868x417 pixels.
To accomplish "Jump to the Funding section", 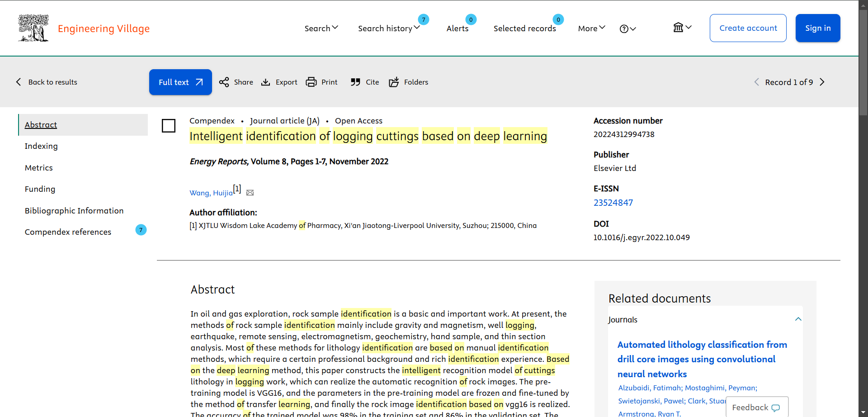I will coord(40,189).
